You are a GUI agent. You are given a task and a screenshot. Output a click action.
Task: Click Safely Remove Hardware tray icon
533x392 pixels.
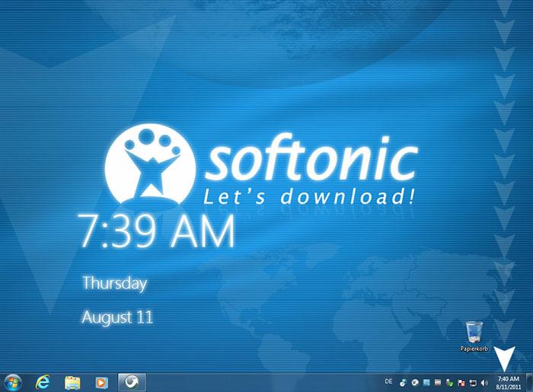pos(449,383)
